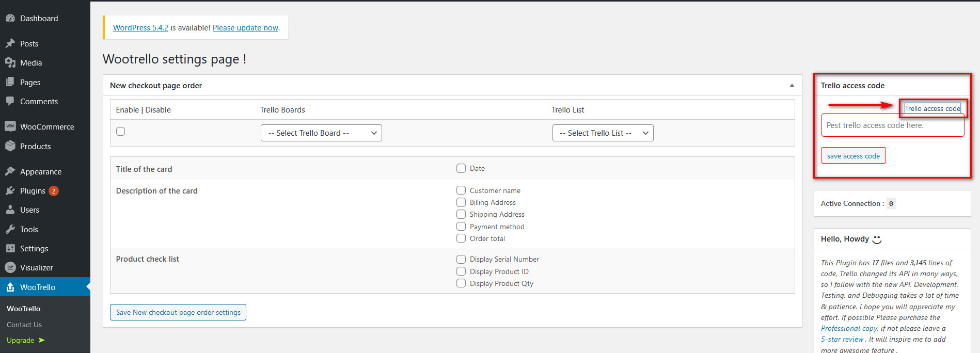Click the Media library icon
This screenshot has width=980, height=353.
pyautogui.click(x=10, y=62)
